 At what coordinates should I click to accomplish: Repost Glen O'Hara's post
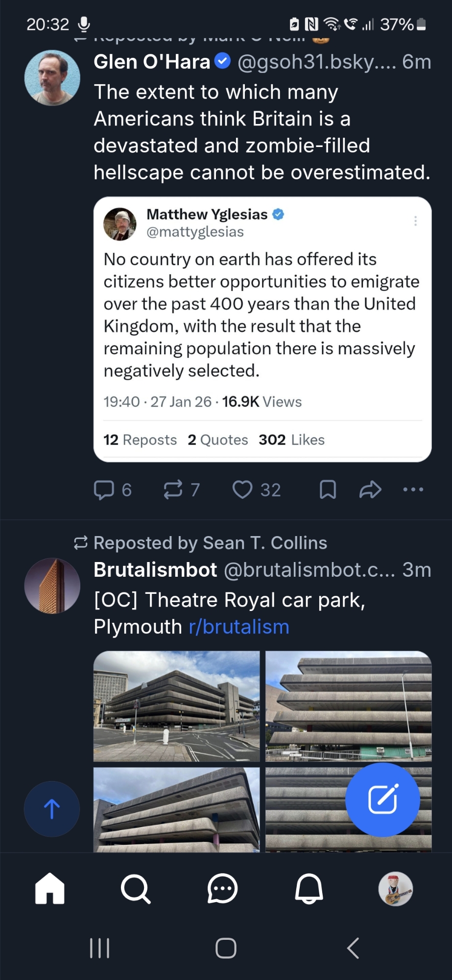tap(173, 490)
